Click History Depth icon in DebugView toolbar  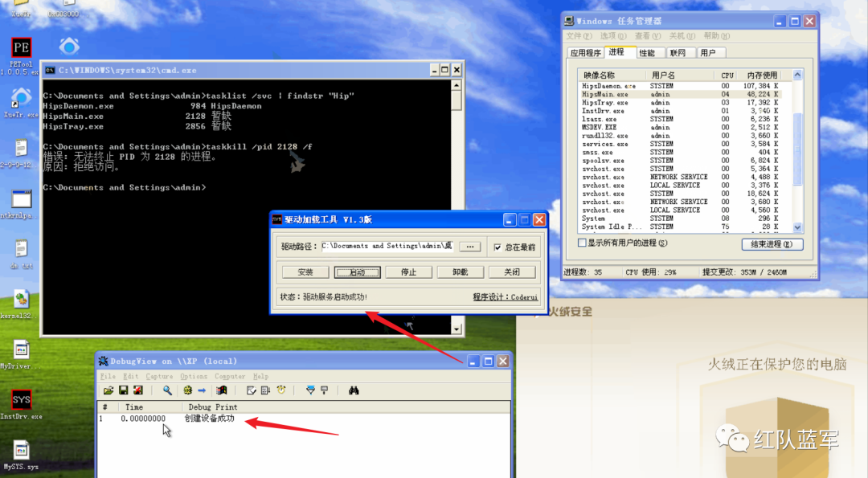(x=325, y=390)
